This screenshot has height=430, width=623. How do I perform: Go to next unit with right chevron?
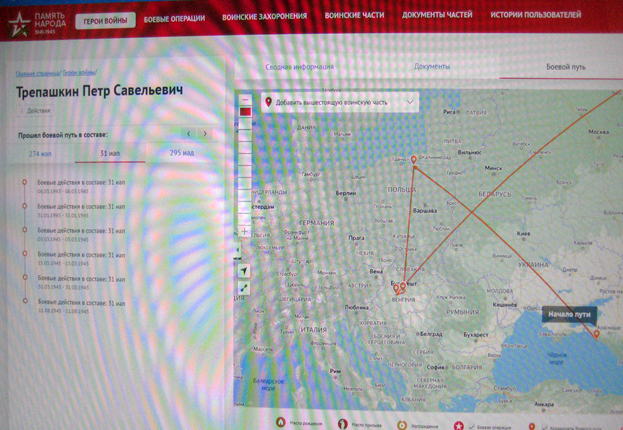coord(205,134)
